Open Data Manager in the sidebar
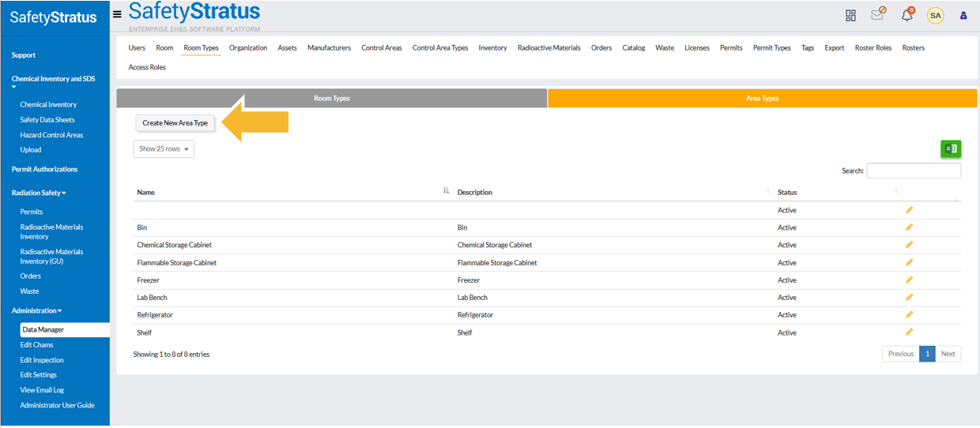980x428 pixels. (65, 329)
